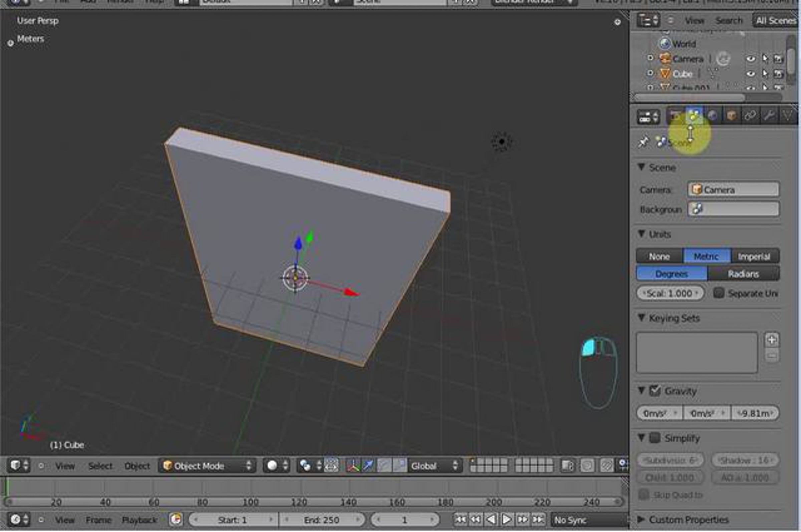The width and height of the screenshot is (801, 532).
Task: Open the Outliner Search menu
Action: pyautogui.click(x=729, y=20)
